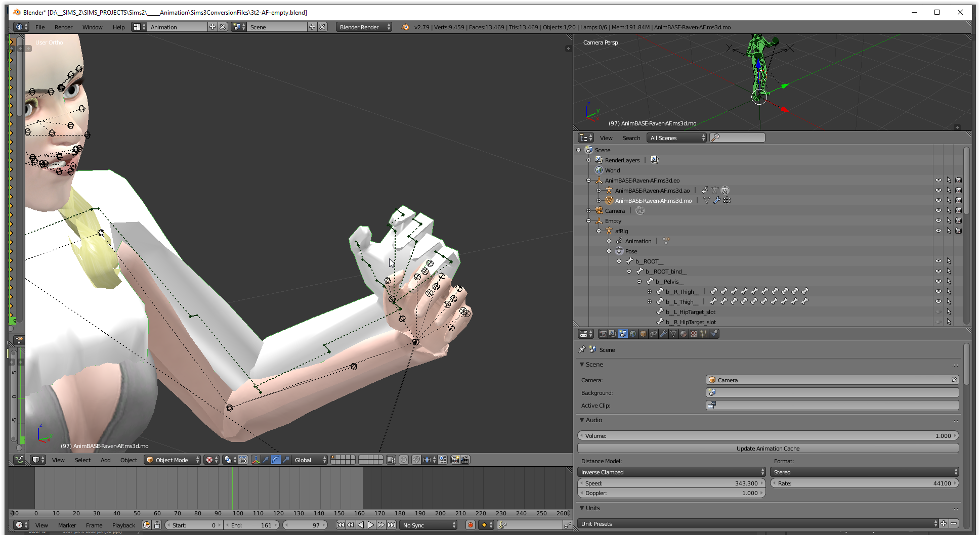The image size is (980, 535).
Task: Open the Material properties sphere icon
Action: (684, 334)
